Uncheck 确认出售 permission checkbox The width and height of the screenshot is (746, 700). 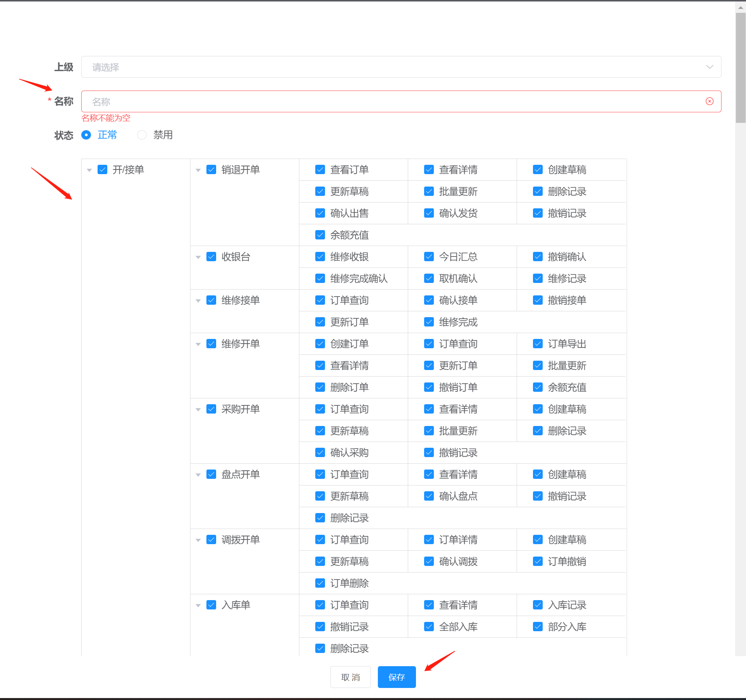(x=320, y=213)
